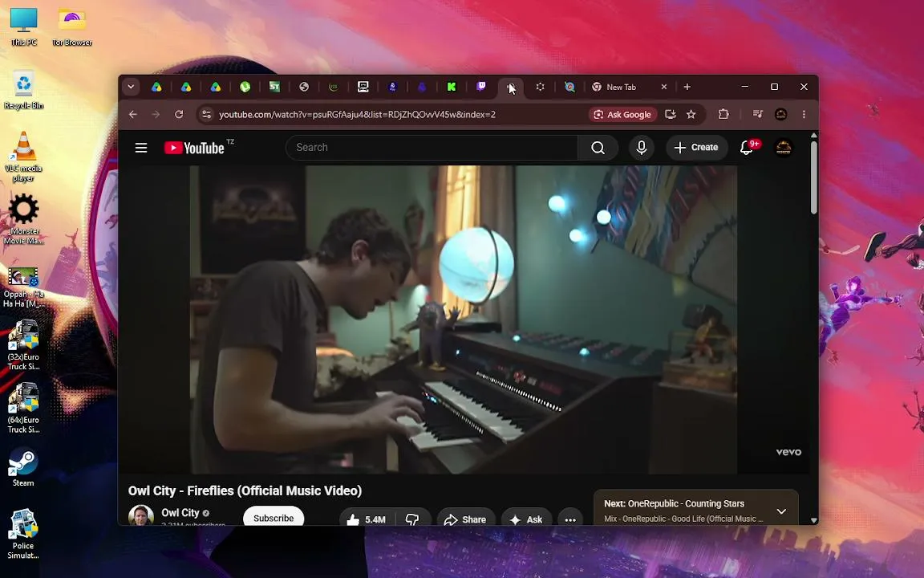Screen dimensions: 924x578
Task: Open the YouTube guide hamburger menu
Action: [141, 148]
